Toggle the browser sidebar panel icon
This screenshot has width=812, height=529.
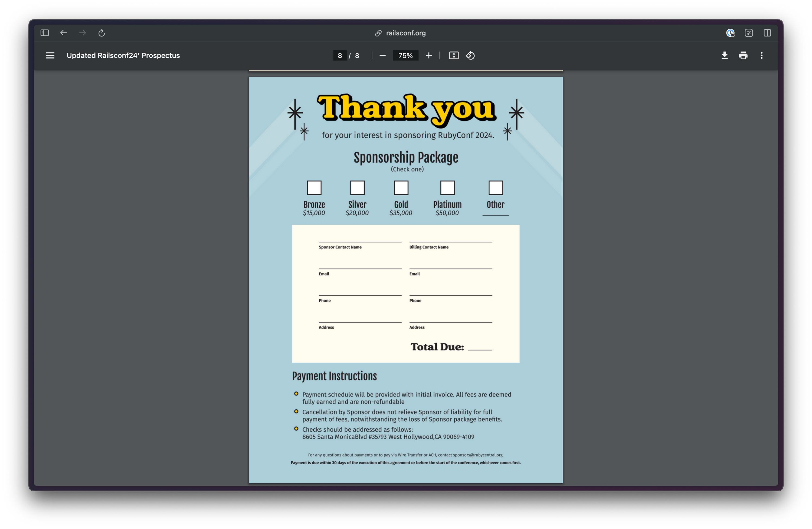tap(45, 33)
